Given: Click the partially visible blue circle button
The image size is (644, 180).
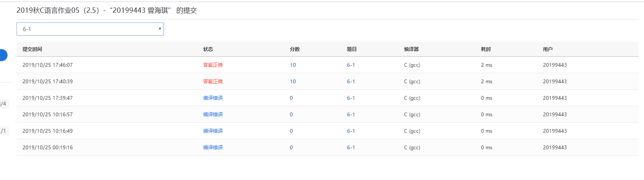Looking at the screenshot, I should point(3,55).
